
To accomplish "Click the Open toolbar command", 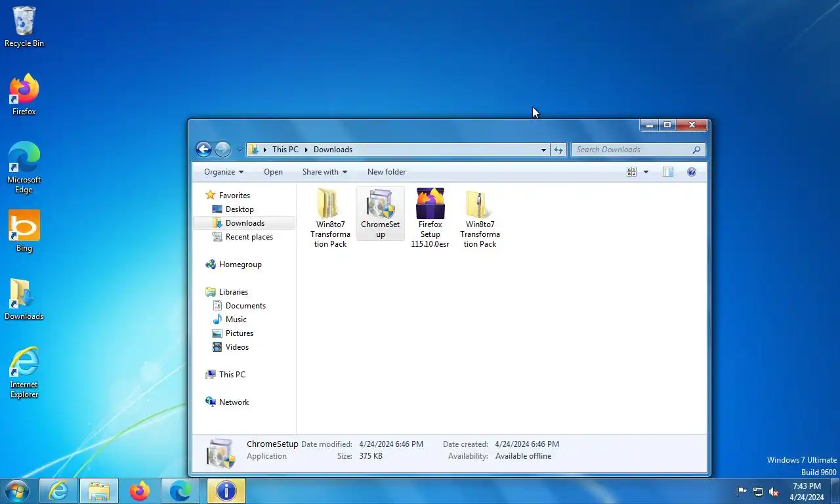I will pos(273,172).
